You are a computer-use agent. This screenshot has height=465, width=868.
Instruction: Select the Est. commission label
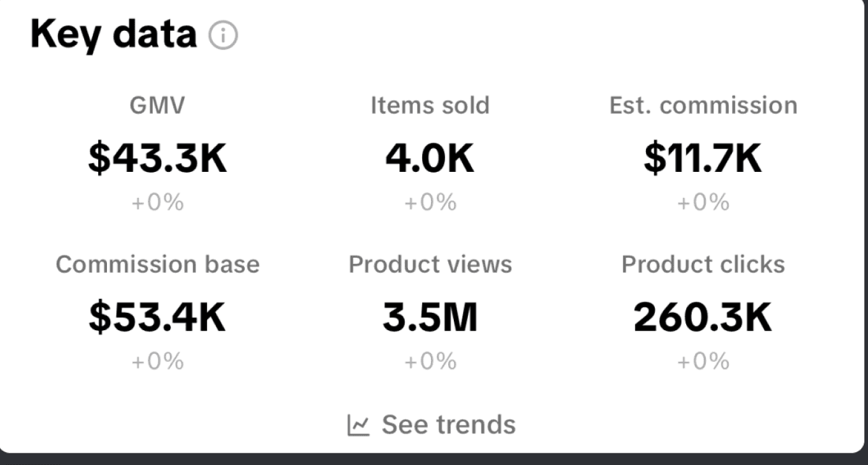click(x=704, y=106)
